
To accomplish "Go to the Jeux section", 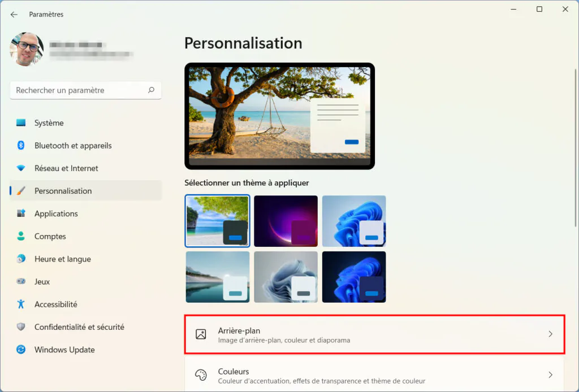I will tap(86, 282).
